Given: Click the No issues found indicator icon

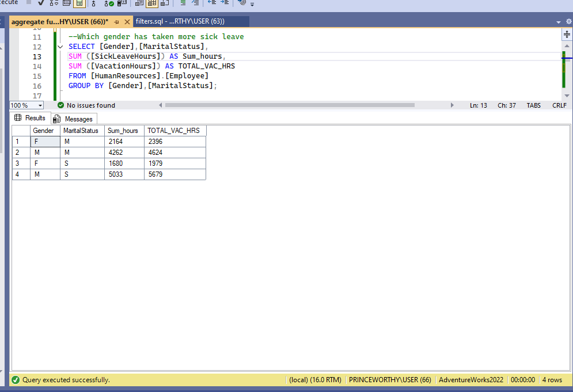Looking at the screenshot, I should tap(60, 105).
